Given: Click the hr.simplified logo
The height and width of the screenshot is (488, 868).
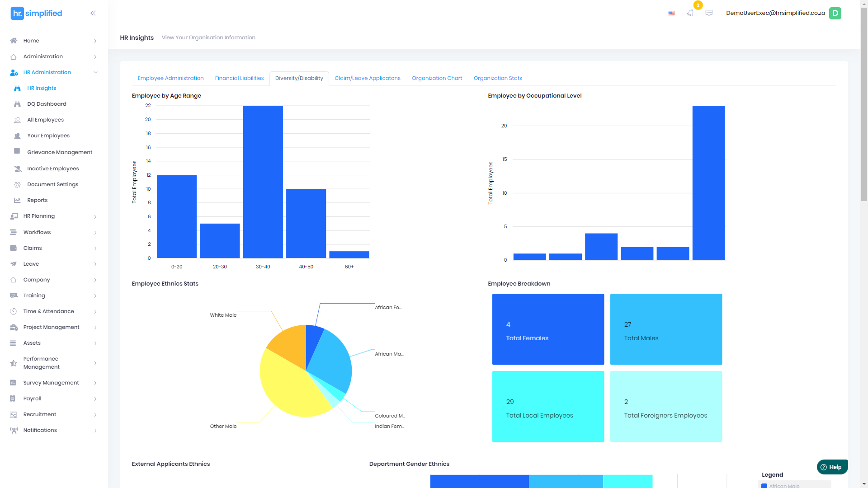Looking at the screenshot, I should [36, 13].
